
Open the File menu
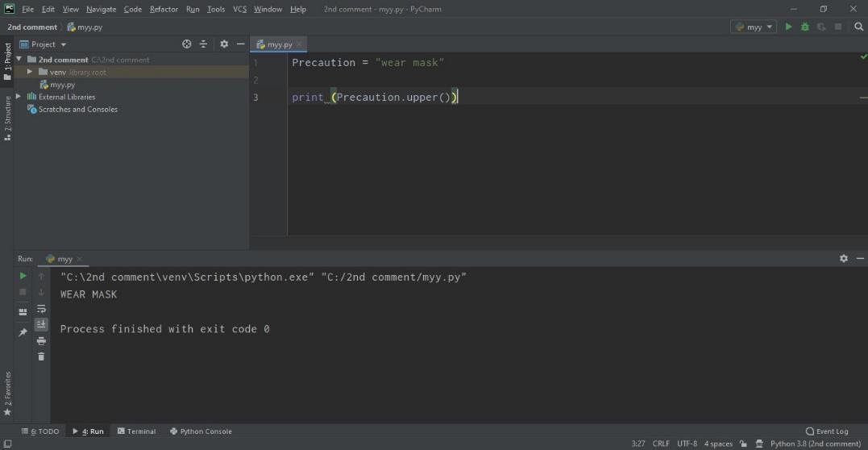click(x=27, y=10)
